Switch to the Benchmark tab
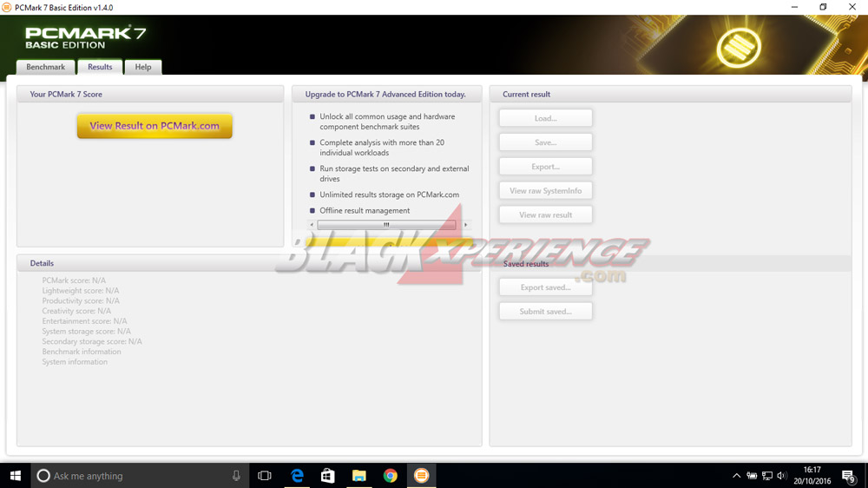This screenshot has height=488, width=868. pos(45,67)
